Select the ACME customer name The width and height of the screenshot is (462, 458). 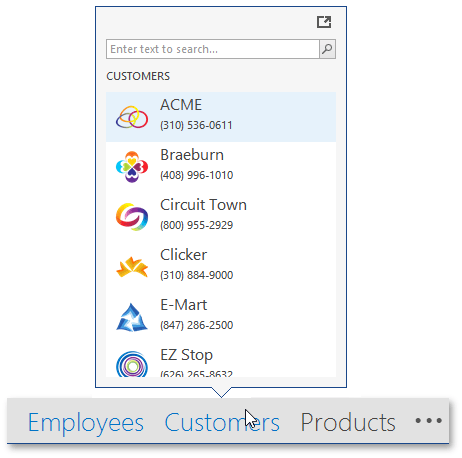point(181,105)
